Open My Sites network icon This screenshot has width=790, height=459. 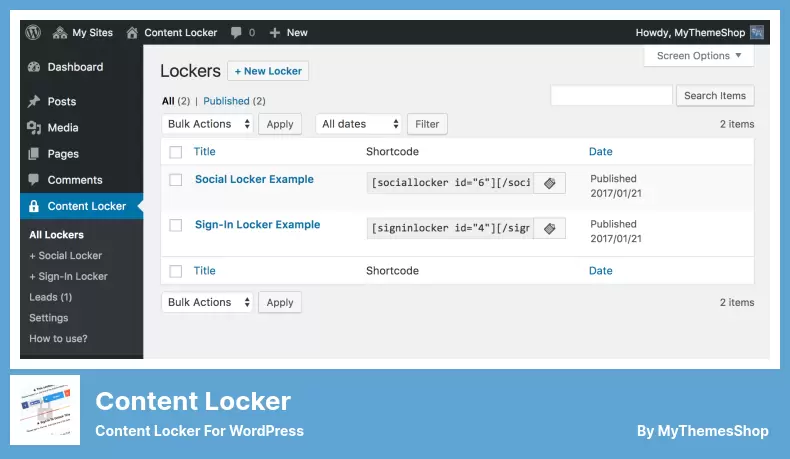tap(60, 33)
